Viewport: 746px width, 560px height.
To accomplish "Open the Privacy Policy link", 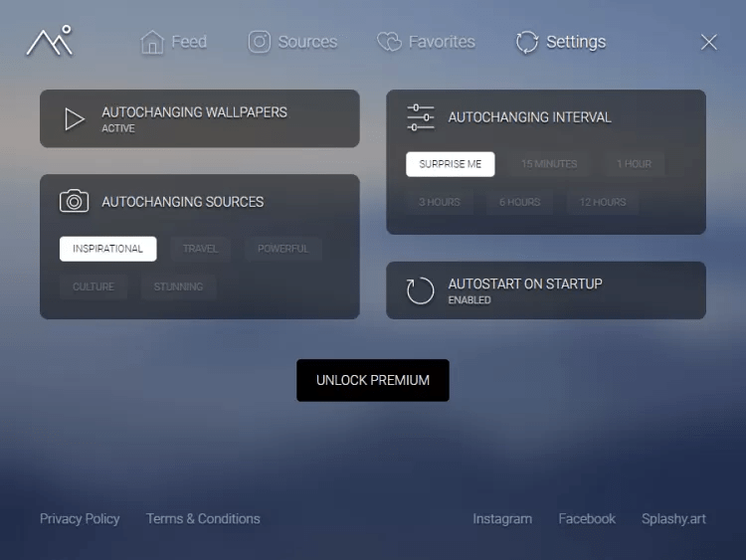I will [x=80, y=518].
